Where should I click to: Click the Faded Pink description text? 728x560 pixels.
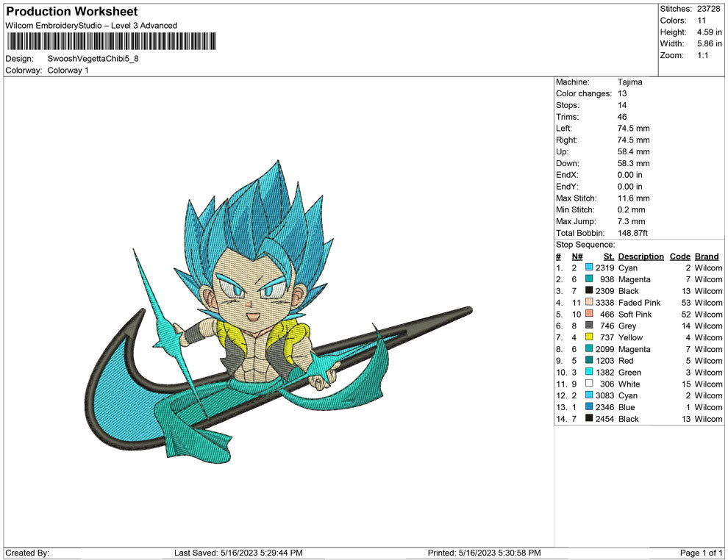(x=639, y=303)
